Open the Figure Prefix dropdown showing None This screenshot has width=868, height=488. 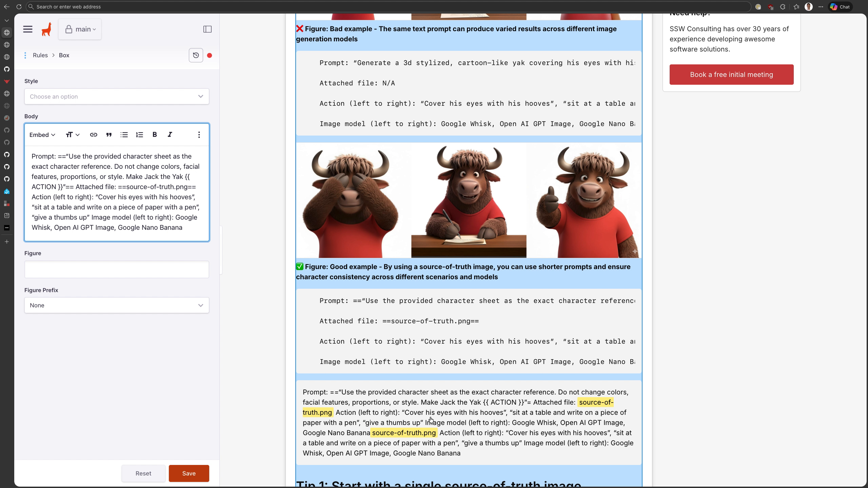point(117,305)
